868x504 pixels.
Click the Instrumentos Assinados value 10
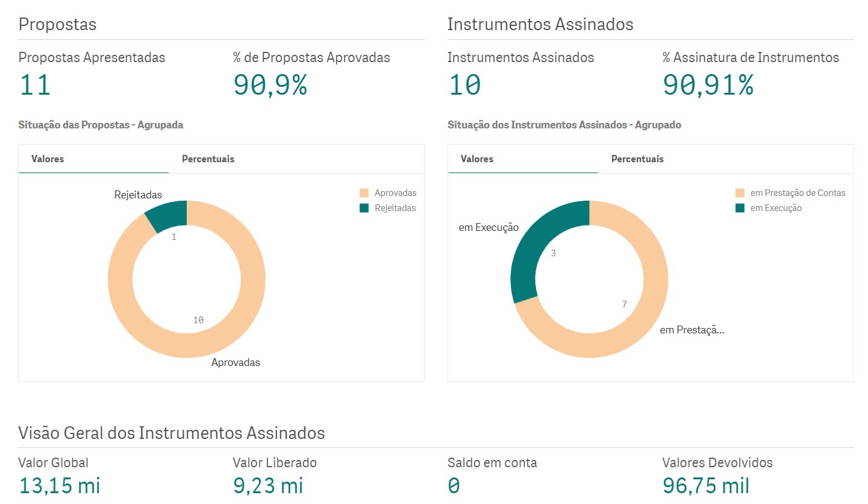(464, 85)
